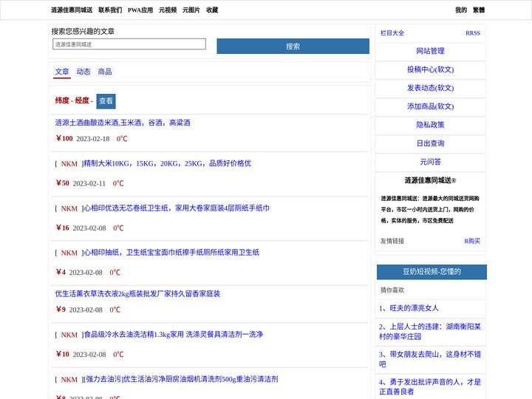This screenshot has height=399, width=532.
Task: Click the 友情链接 label
Action: tap(392, 241)
